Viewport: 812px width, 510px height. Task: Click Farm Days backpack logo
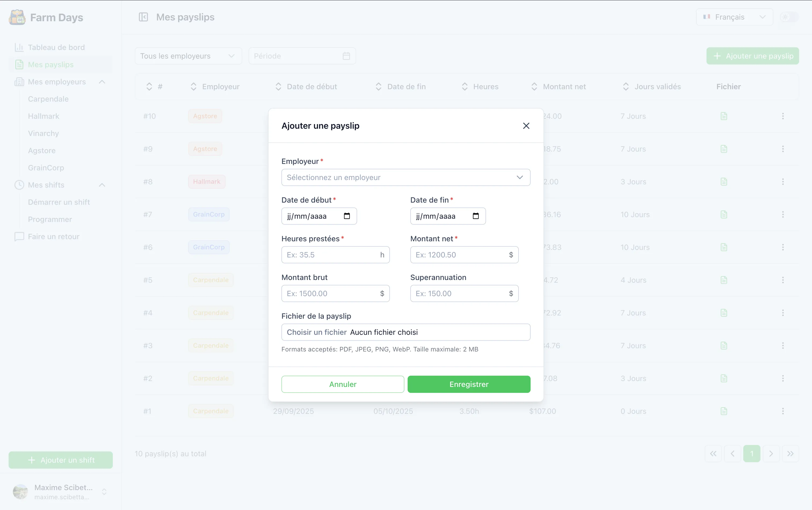[17, 17]
